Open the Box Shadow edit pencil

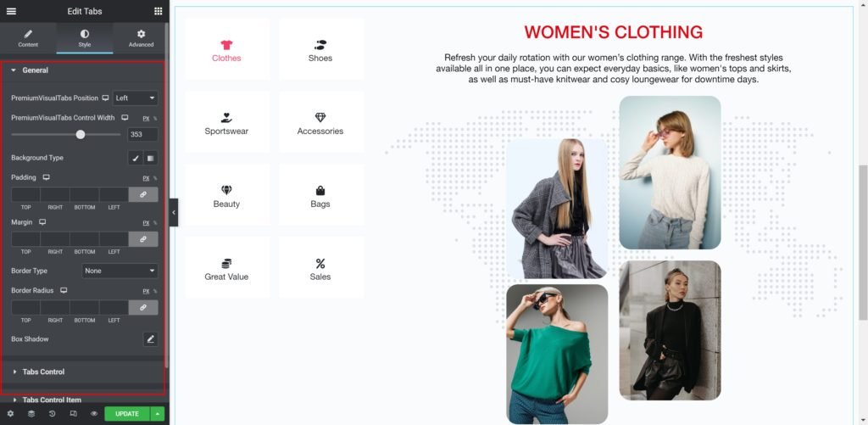pyautogui.click(x=151, y=339)
